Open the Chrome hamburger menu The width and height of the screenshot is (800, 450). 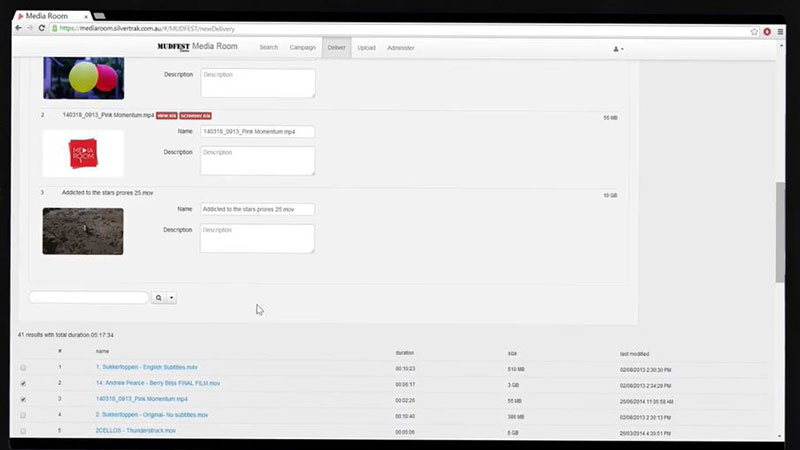coord(780,29)
